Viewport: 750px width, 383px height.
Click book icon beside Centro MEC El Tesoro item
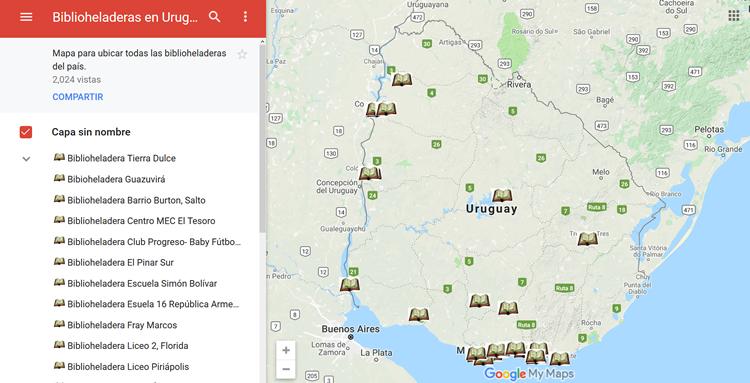[x=59, y=219]
